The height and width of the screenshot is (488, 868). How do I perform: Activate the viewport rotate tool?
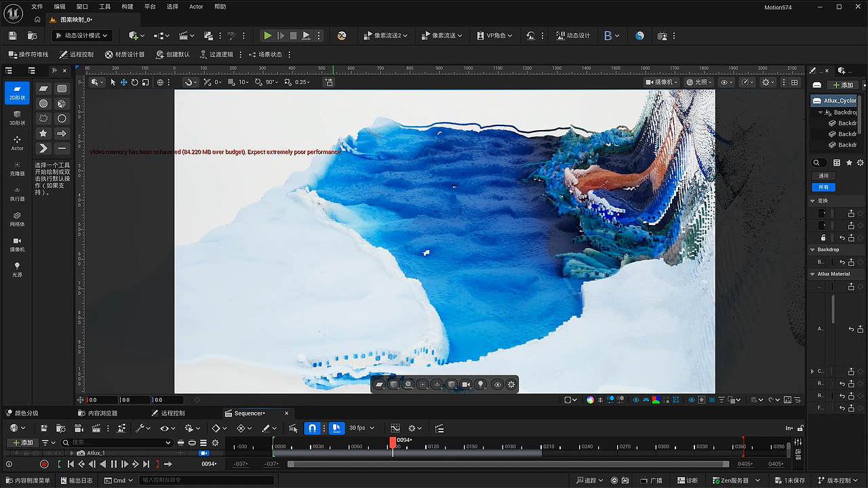pos(135,82)
